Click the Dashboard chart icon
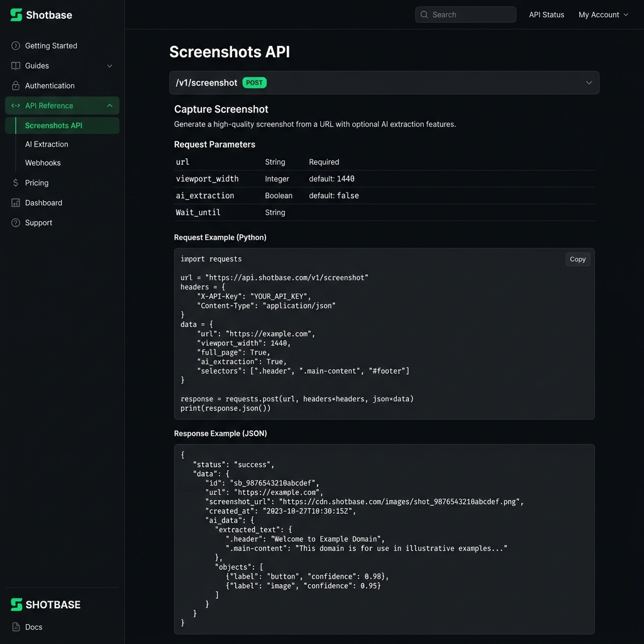 (x=16, y=203)
